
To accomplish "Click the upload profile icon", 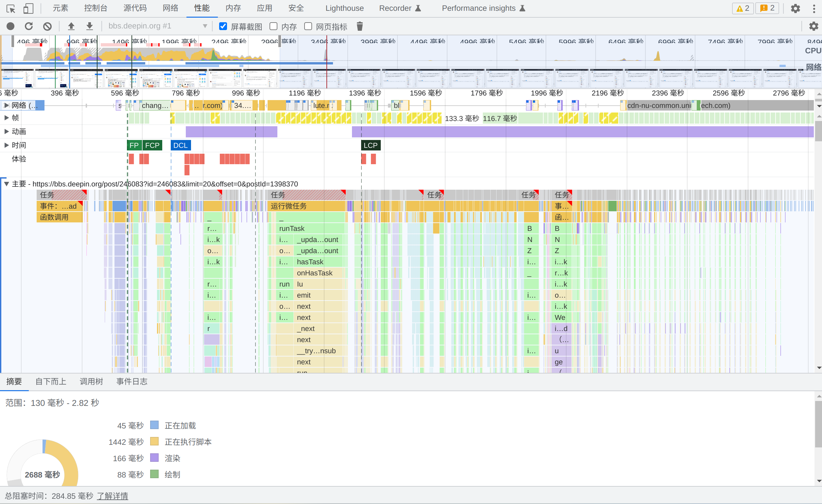I will point(71,26).
